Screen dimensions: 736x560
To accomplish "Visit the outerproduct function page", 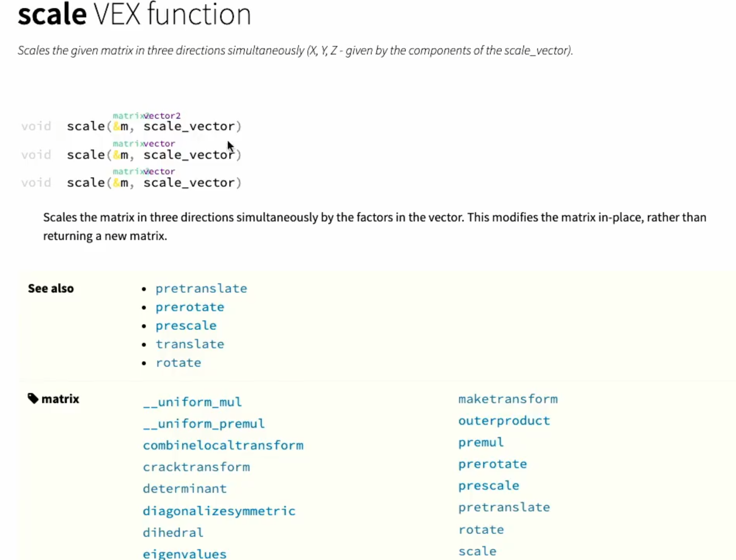I will click(x=504, y=420).
